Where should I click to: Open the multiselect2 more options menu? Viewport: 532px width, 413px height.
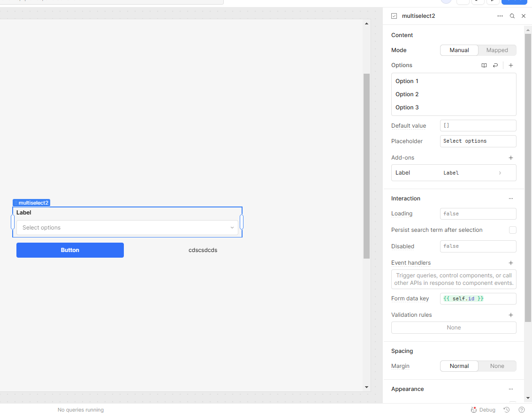coord(500,16)
